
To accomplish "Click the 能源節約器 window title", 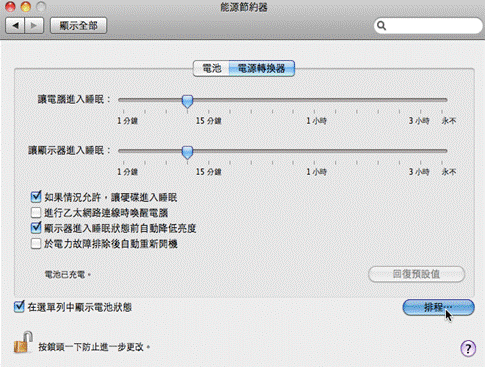I will click(244, 7).
